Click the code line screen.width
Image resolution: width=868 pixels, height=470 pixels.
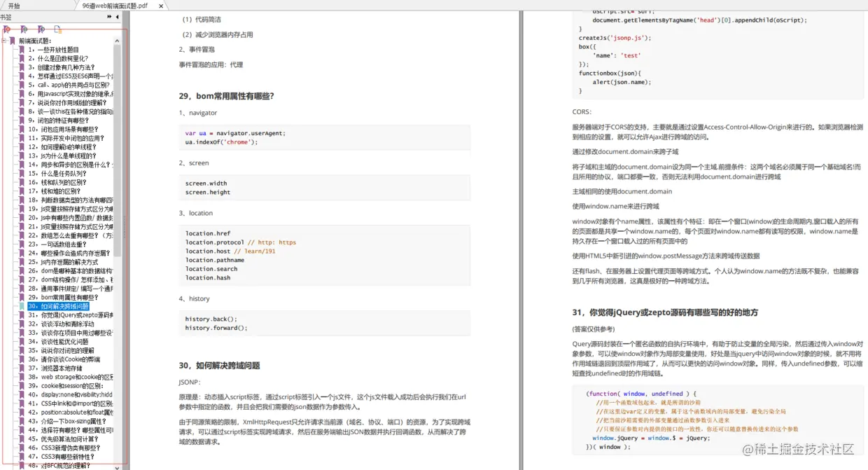pyautogui.click(x=206, y=184)
